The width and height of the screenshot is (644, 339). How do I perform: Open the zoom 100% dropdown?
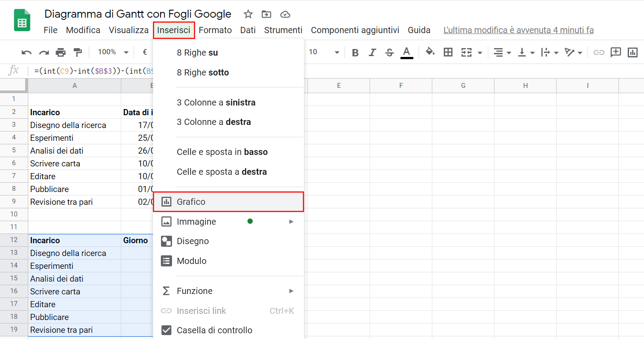coord(113,52)
